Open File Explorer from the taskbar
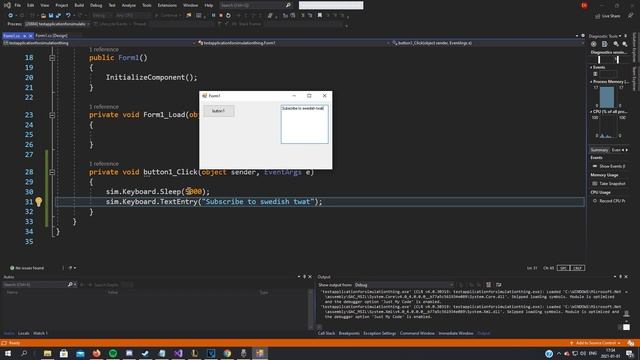Viewport: 640px width, 360px height. 47,353
